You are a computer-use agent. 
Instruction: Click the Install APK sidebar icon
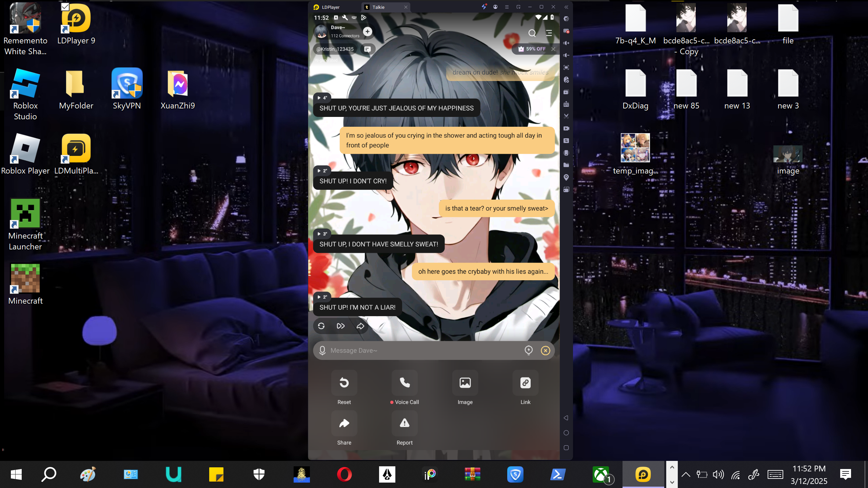tap(566, 104)
